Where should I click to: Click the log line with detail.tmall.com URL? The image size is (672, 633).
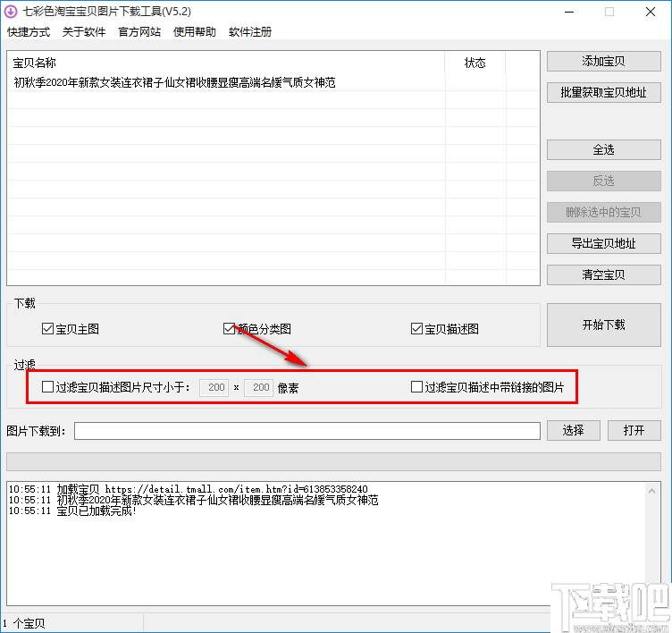click(x=189, y=489)
